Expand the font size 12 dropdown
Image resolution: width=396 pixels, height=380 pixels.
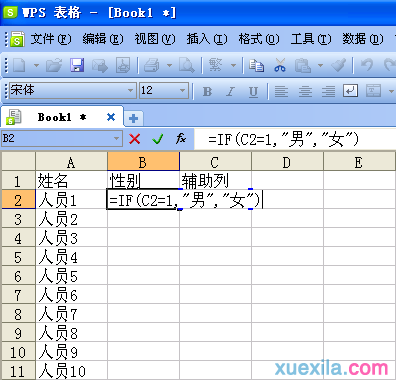pyautogui.click(x=182, y=90)
